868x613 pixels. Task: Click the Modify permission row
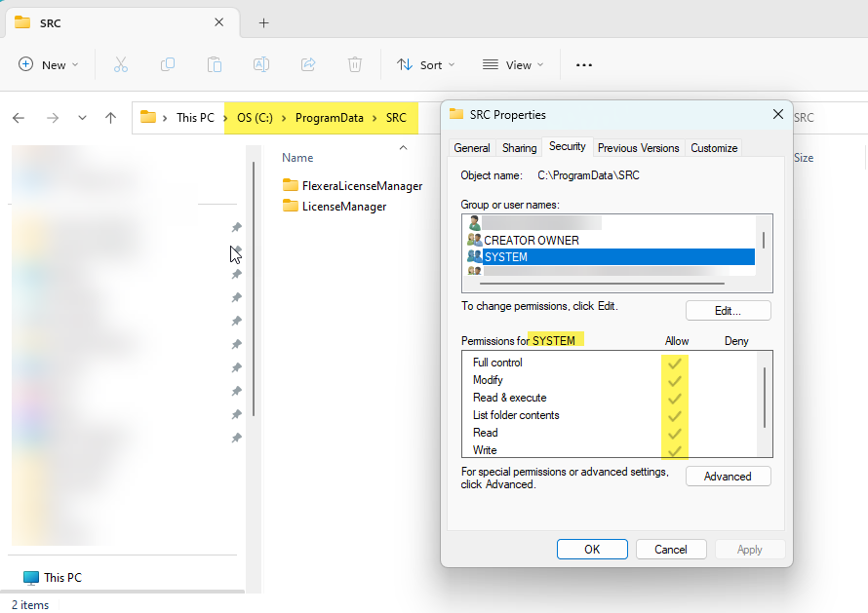609,380
